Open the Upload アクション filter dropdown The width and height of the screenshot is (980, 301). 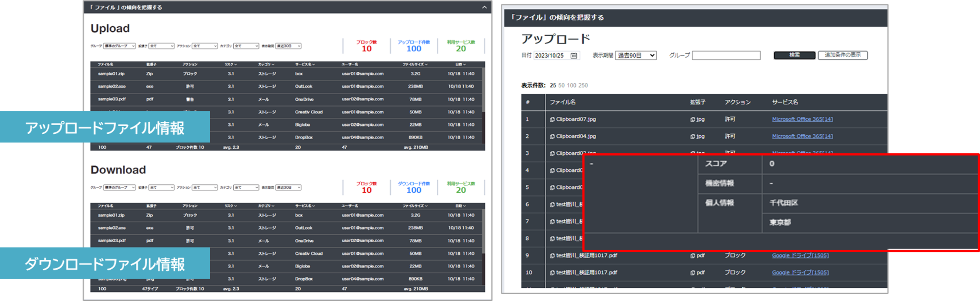click(x=204, y=46)
